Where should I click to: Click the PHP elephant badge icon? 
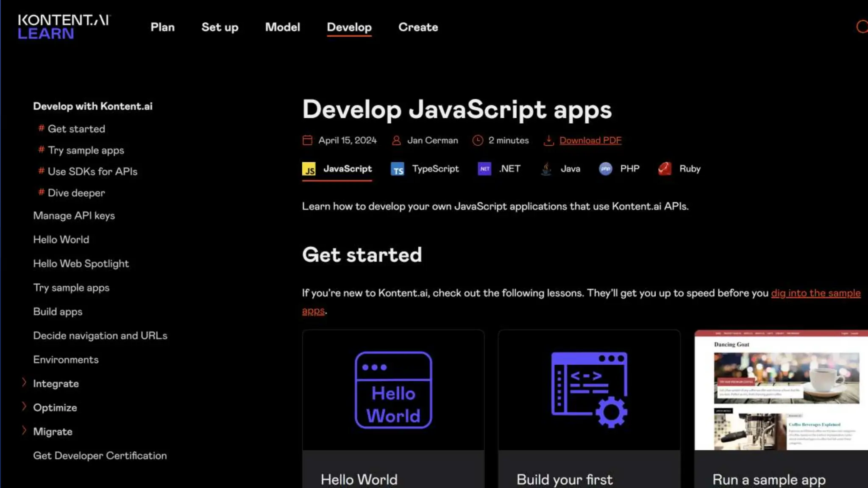[x=606, y=169]
